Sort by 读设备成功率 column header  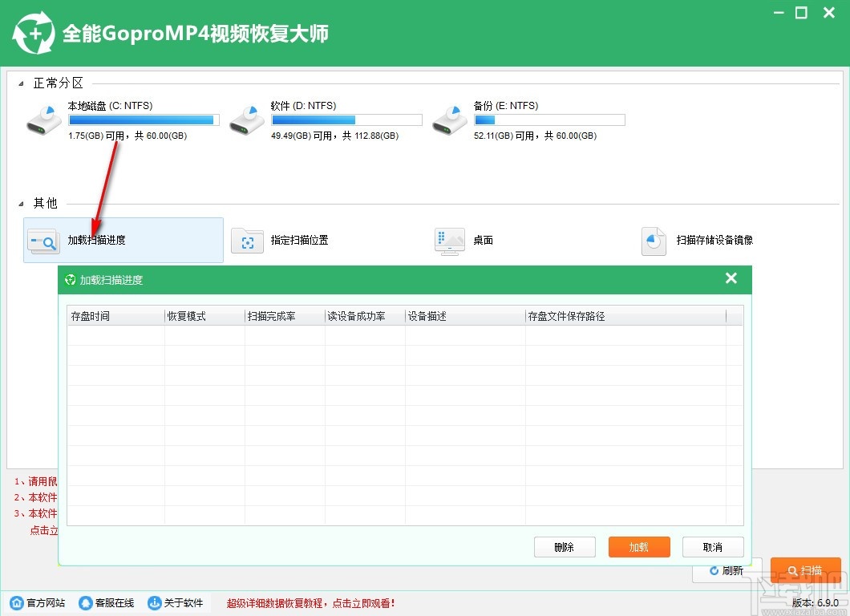coord(365,316)
